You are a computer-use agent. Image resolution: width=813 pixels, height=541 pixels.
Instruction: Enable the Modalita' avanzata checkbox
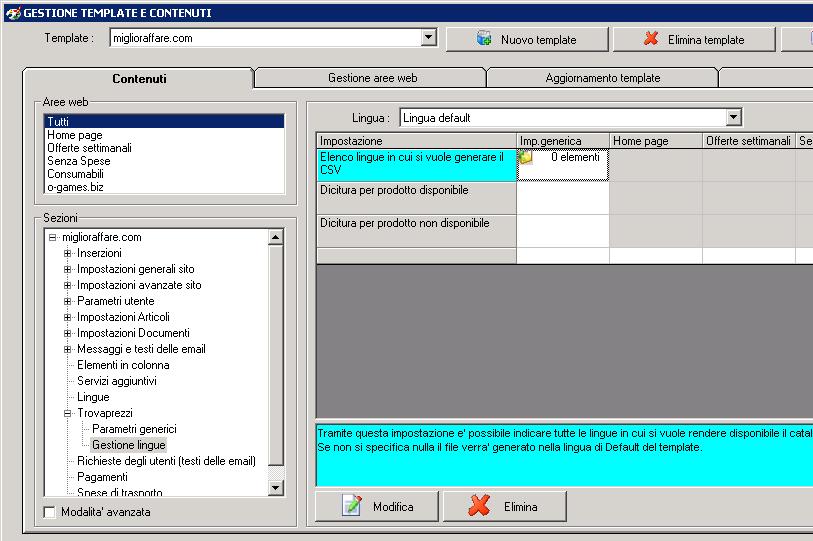coord(50,512)
